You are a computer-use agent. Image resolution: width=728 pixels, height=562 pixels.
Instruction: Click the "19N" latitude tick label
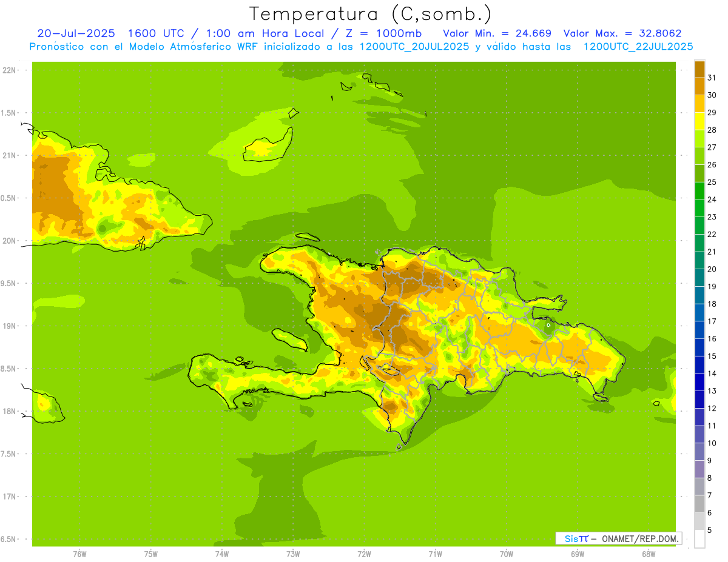[9, 326]
